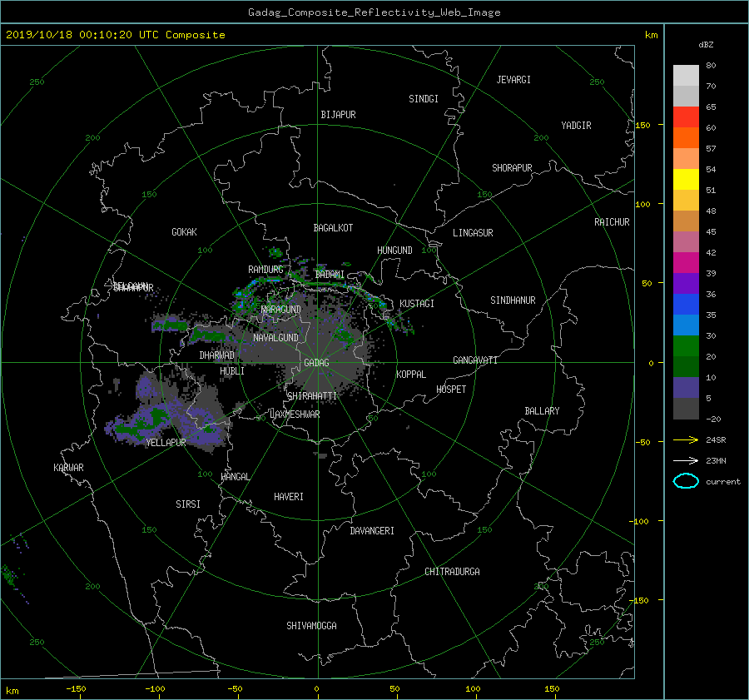
Task: Click the HANGAL city label
Action: [x=235, y=477]
